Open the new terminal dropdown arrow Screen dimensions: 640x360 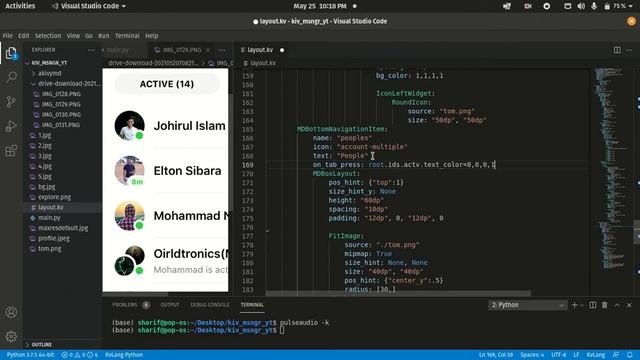(582, 305)
